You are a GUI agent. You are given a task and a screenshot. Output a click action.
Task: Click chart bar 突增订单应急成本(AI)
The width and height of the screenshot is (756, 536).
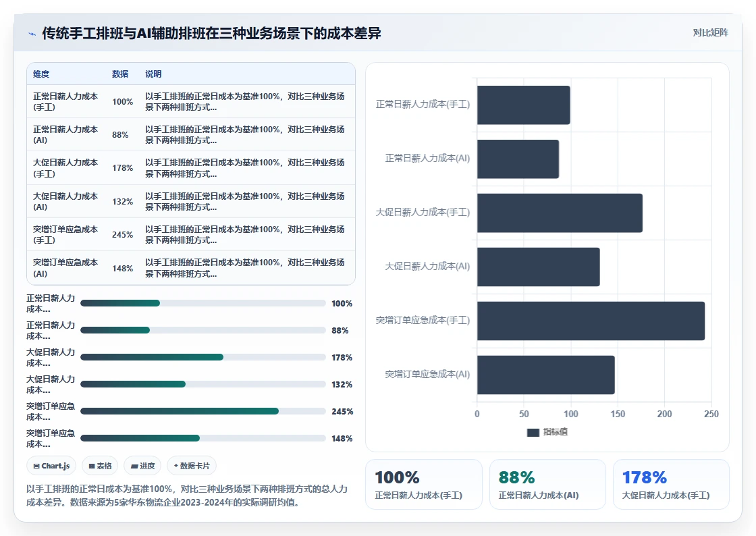point(546,375)
